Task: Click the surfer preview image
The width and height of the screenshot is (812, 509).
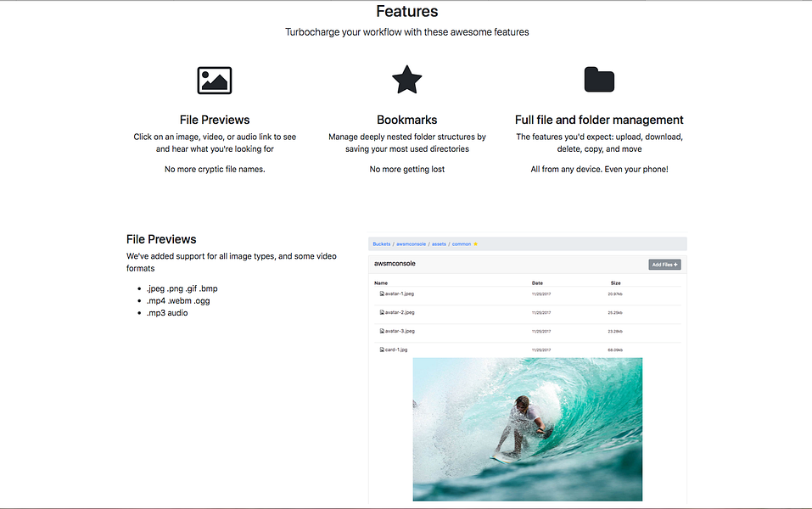Action: point(527,429)
